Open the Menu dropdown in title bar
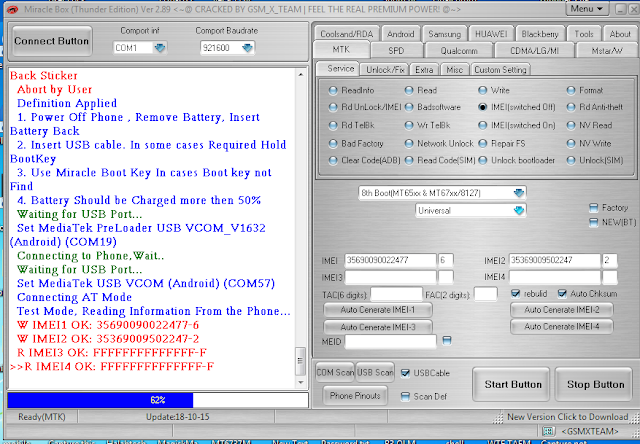This screenshot has width=640, height=444. 587,9
